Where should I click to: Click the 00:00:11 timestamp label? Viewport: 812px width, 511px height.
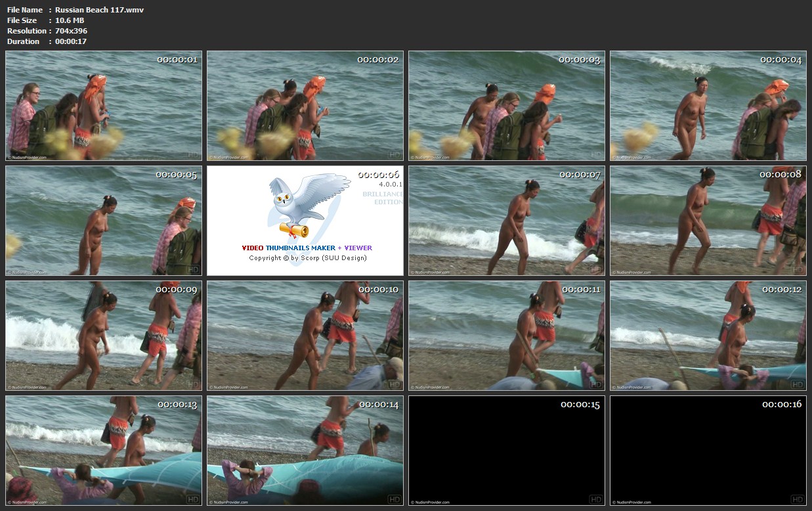click(581, 290)
